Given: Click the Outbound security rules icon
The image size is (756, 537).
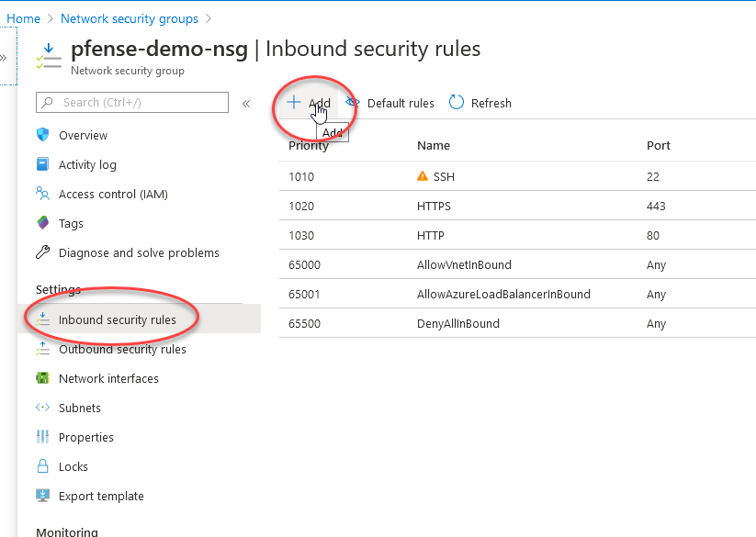Looking at the screenshot, I should [x=42, y=349].
